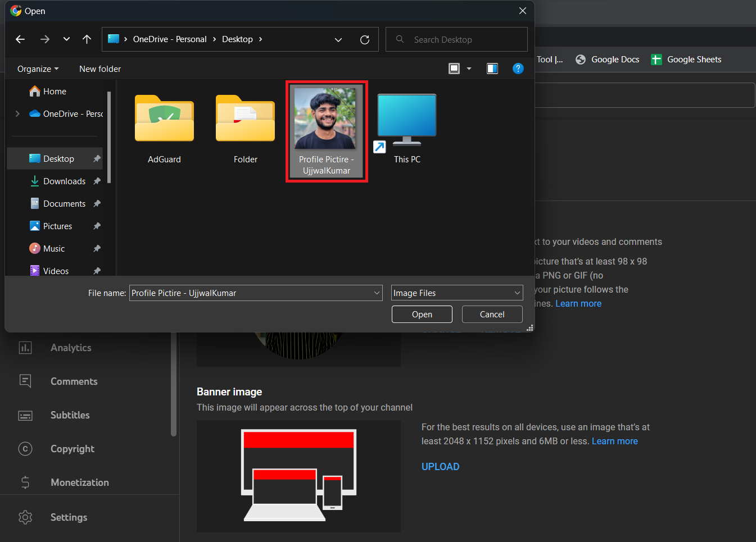Go up one folder level with the Up arrow
Screen dimensions: 756x542
tap(87, 39)
